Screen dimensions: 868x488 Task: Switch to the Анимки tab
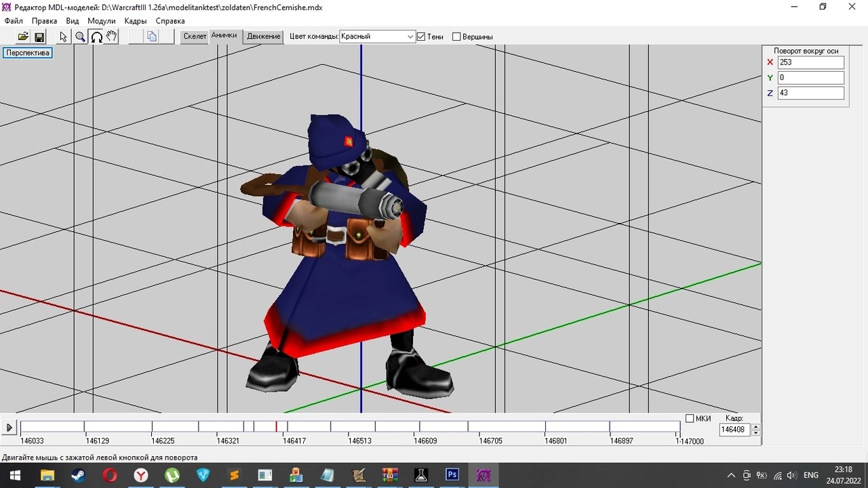(224, 35)
